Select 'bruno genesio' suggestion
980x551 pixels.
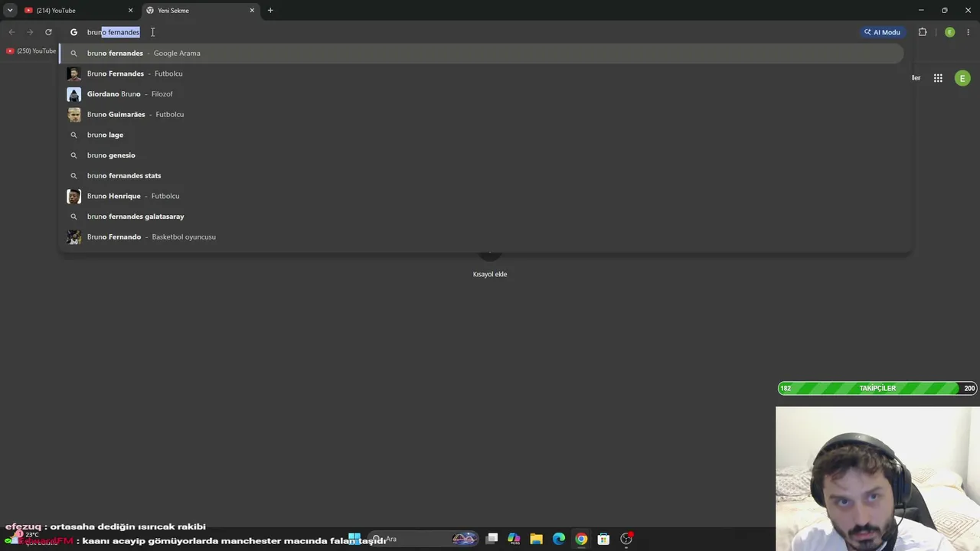(482, 155)
